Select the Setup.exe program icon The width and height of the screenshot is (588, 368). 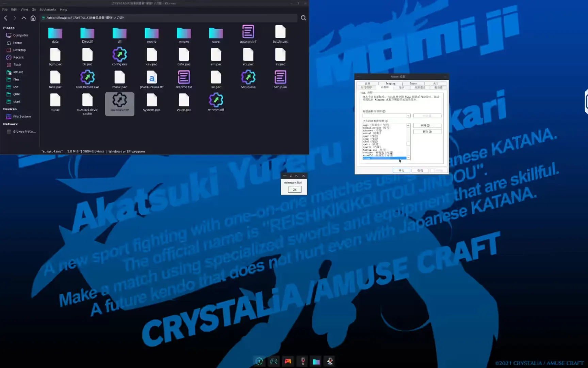[x=248, y=79]
